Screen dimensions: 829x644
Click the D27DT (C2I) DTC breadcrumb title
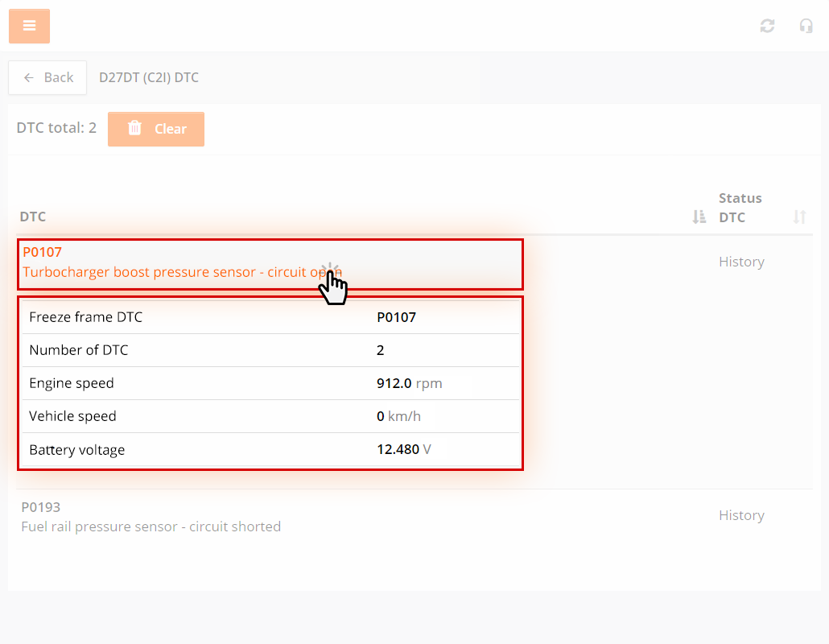149,77
